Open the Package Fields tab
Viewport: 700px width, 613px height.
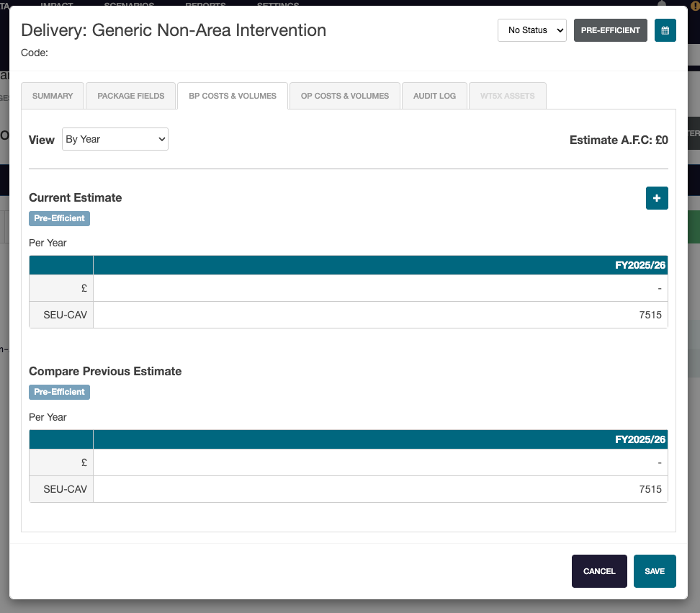131,96
